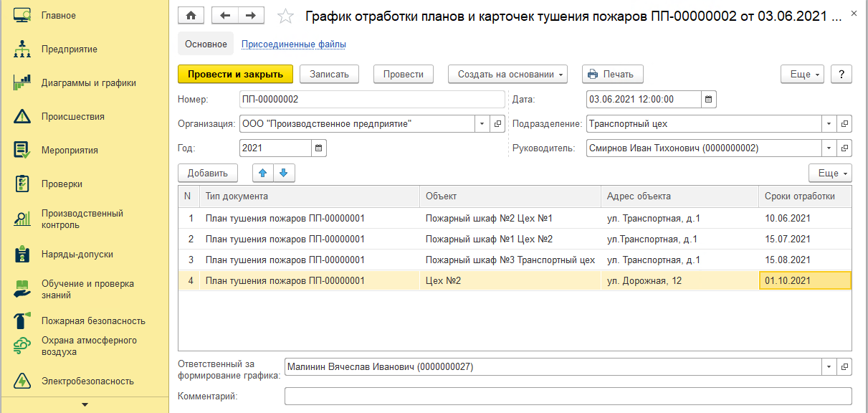Move the row up with blue arrow

click(x=263, y=173)
